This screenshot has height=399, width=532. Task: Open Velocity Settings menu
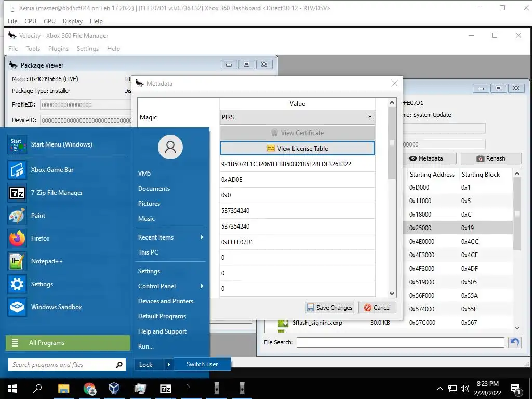click(x=87, y=49)
